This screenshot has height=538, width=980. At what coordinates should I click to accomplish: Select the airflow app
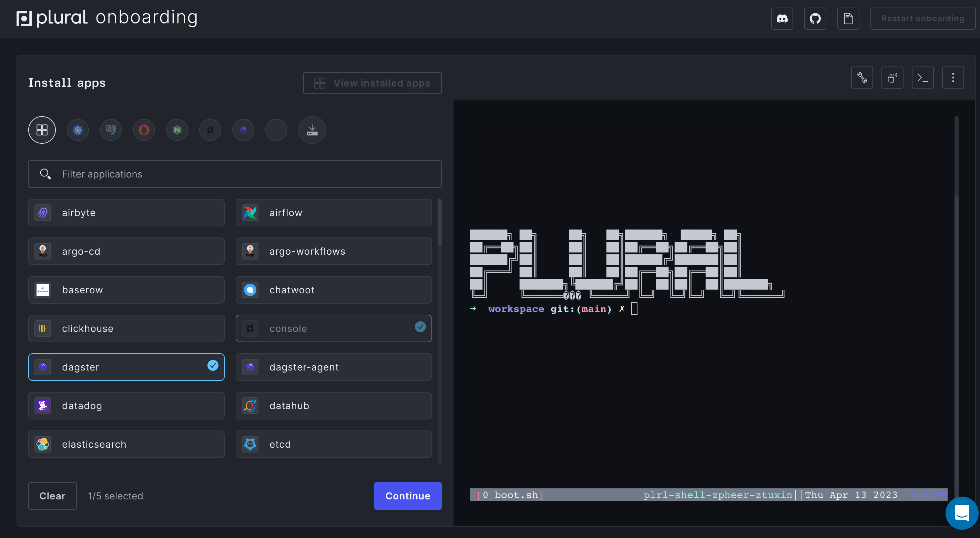334,213
